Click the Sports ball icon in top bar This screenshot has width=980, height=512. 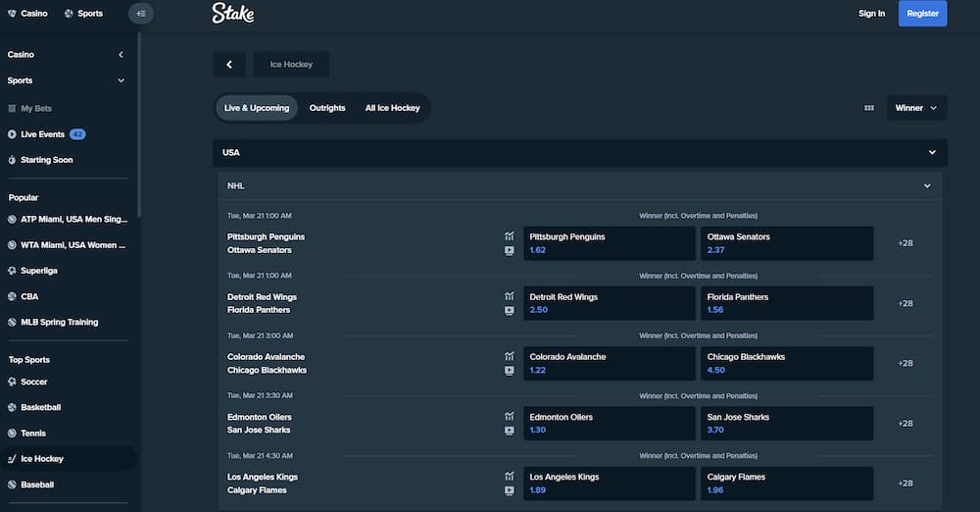(x=69, y=13)
